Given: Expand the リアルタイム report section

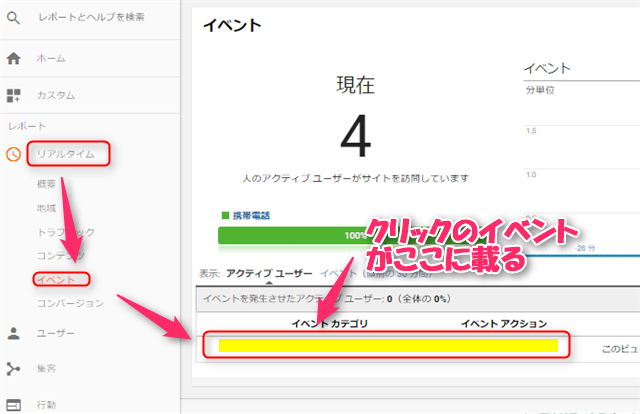Looking at the screenshot, I should coord(65,154).
